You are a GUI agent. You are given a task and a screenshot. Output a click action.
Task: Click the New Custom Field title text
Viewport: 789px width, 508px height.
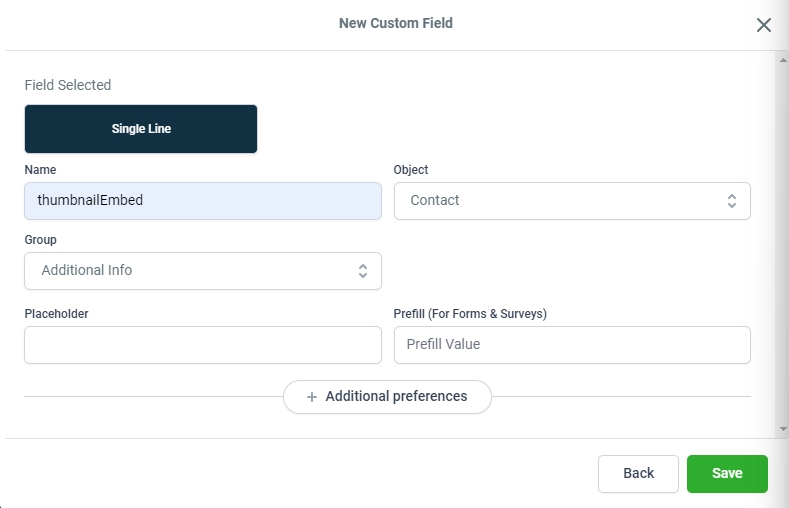[x=395, y=23]
